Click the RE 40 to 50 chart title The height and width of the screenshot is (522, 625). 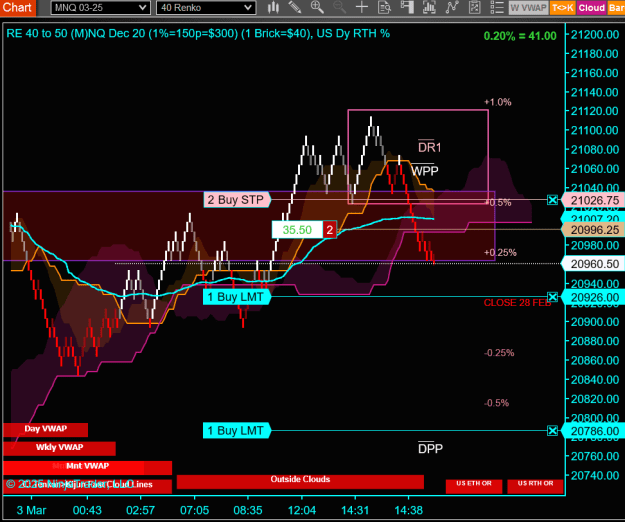point(198,33)
